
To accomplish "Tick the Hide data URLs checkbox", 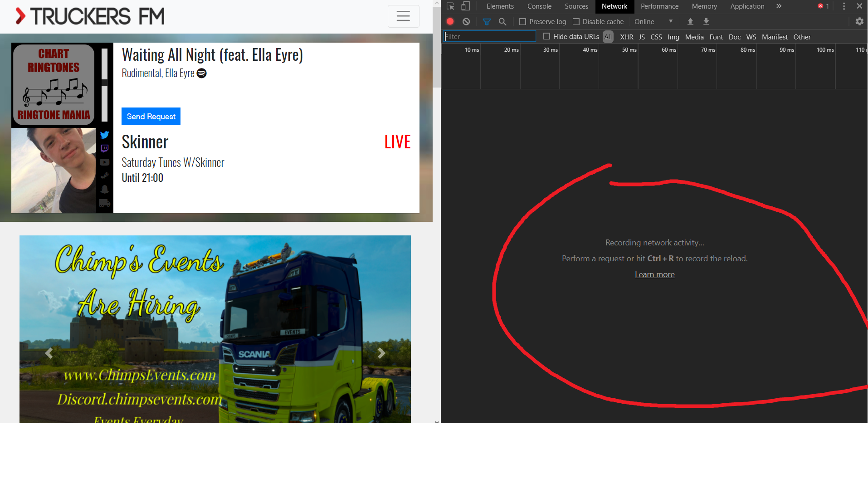I will [546, 36].
